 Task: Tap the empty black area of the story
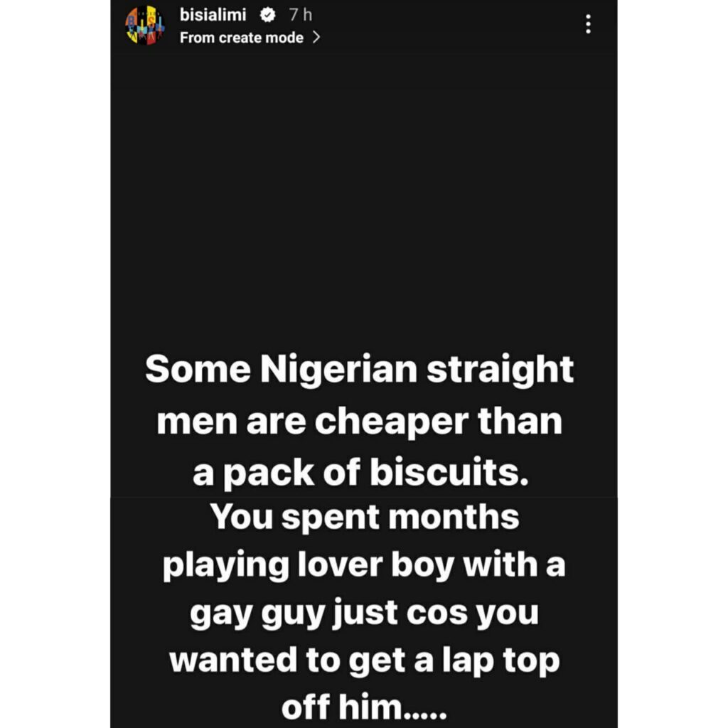tap(363, 199)
